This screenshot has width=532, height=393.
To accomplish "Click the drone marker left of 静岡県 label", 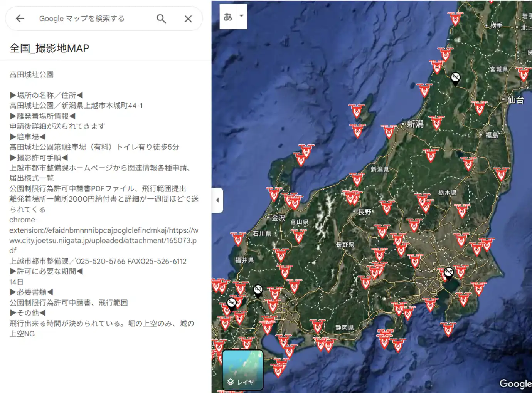I will 317,326.
